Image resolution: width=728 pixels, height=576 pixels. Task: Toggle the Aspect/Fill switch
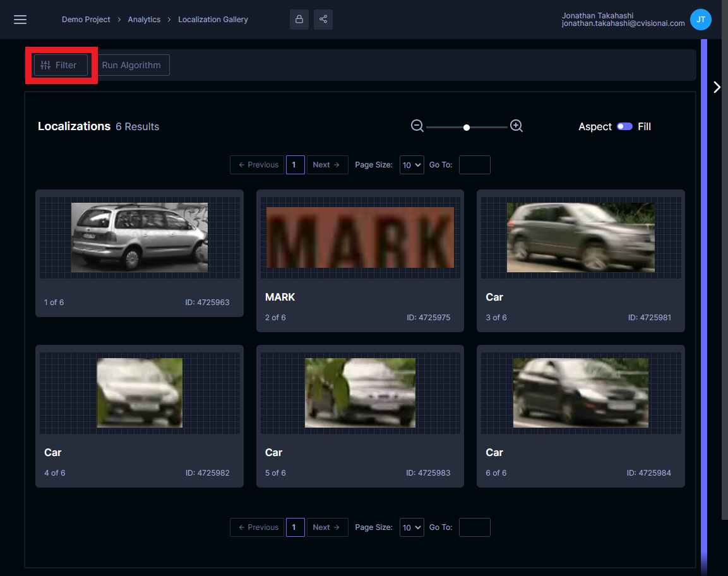[624, 127]
